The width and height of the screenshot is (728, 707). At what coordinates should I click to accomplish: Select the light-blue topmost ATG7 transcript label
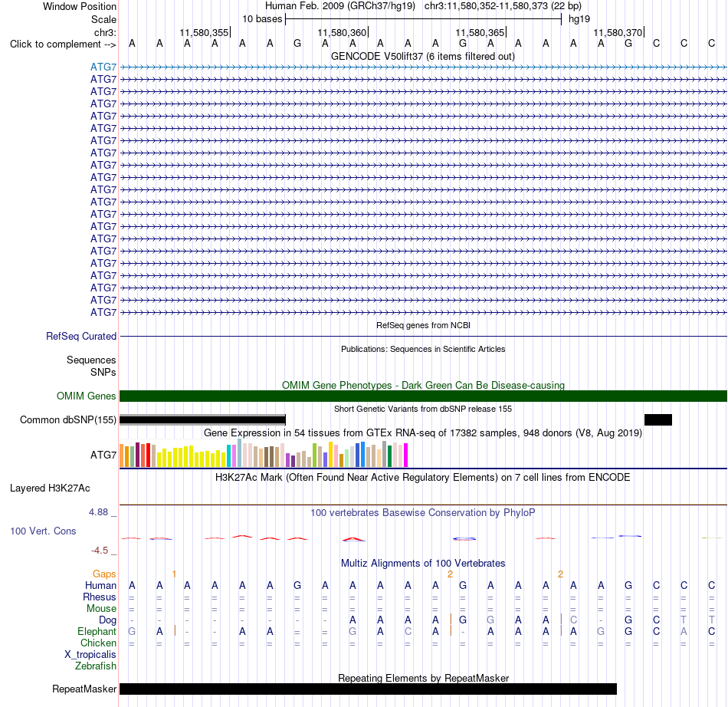103,67
